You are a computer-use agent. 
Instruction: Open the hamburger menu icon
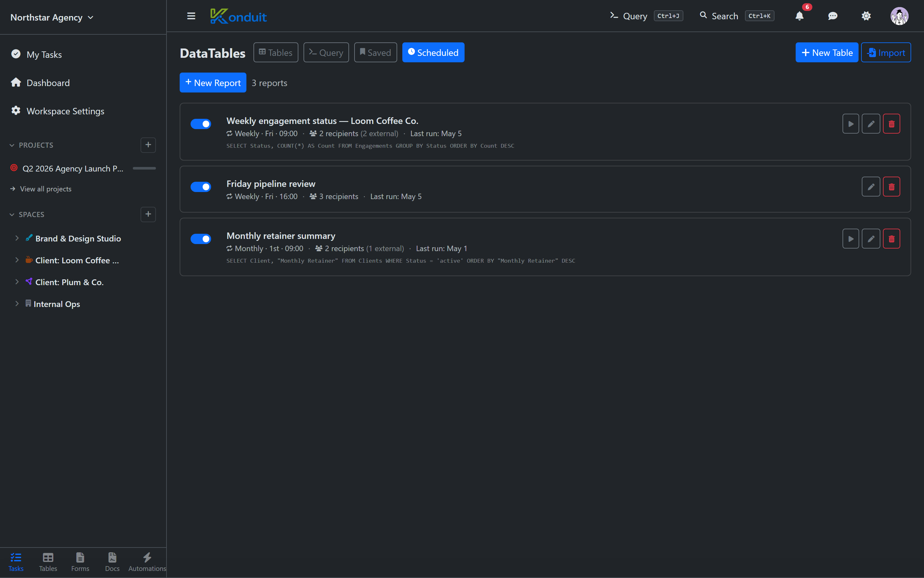(x=191, y=16)
